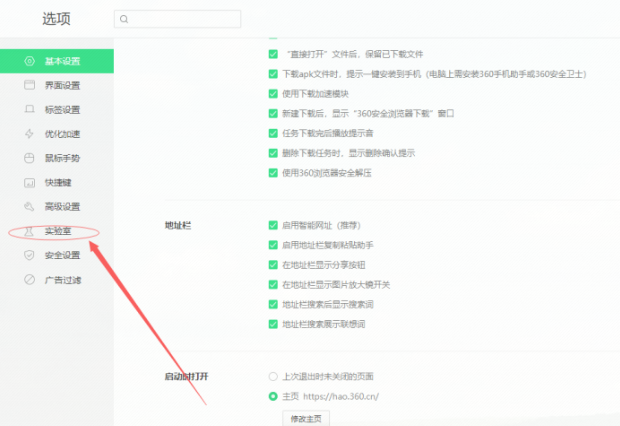This screenshot has width=620, height=426.
Task: Open 快捷键 section
Action: click(57, 183)
